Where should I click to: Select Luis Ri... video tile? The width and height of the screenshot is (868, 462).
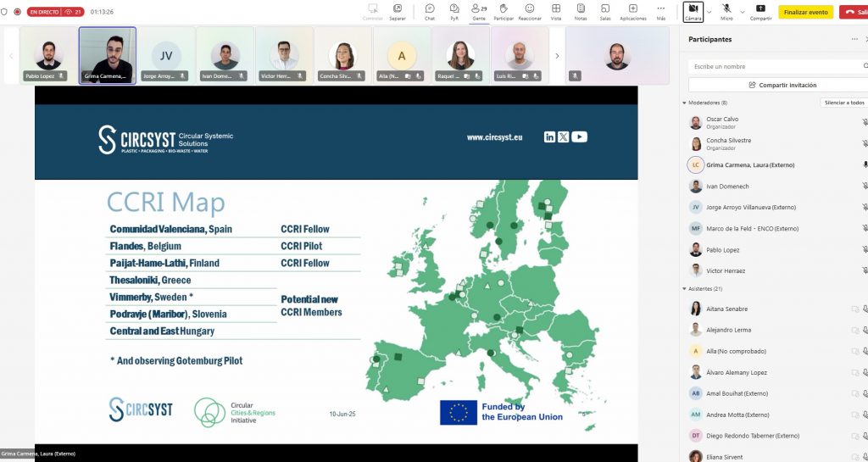pos(520,55)
